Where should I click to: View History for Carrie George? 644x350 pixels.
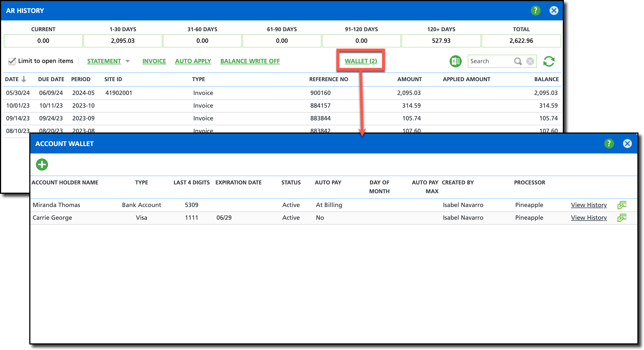click(x=589, y=218)
